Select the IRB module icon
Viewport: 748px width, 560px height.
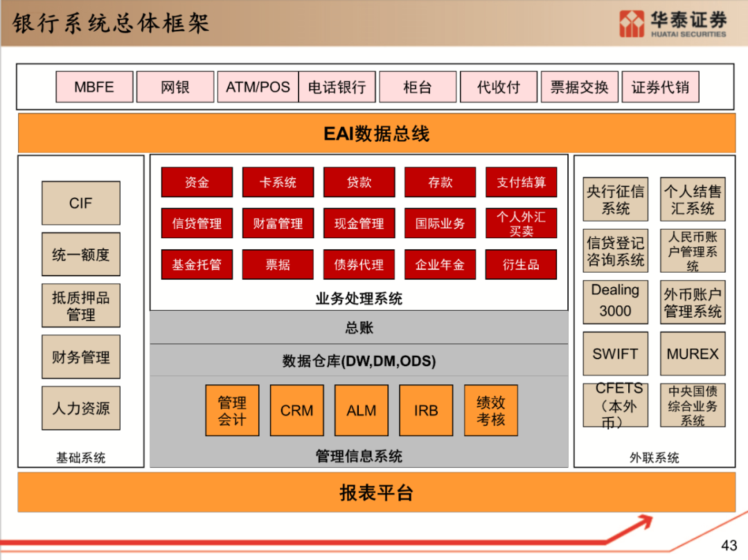425,410
